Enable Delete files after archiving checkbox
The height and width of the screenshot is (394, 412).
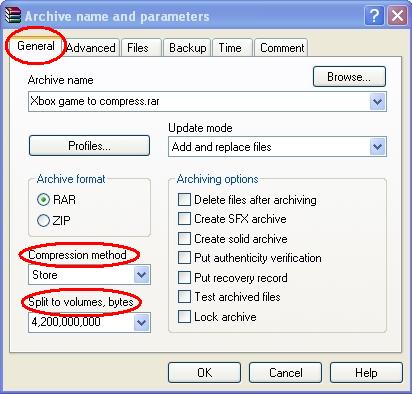point(184,200)
